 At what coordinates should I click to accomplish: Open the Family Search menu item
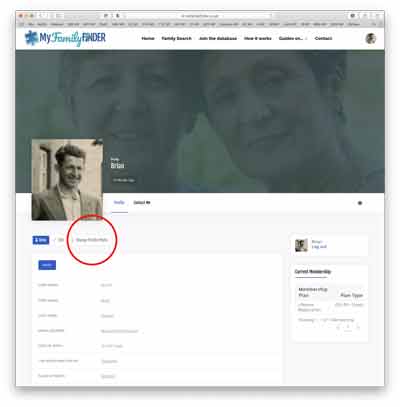(176, 38)
